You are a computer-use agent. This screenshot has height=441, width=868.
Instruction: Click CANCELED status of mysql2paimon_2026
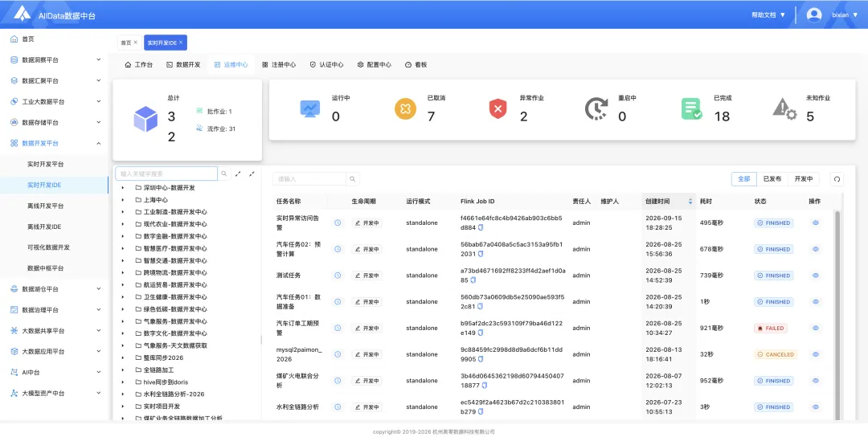tap(776, 354)
